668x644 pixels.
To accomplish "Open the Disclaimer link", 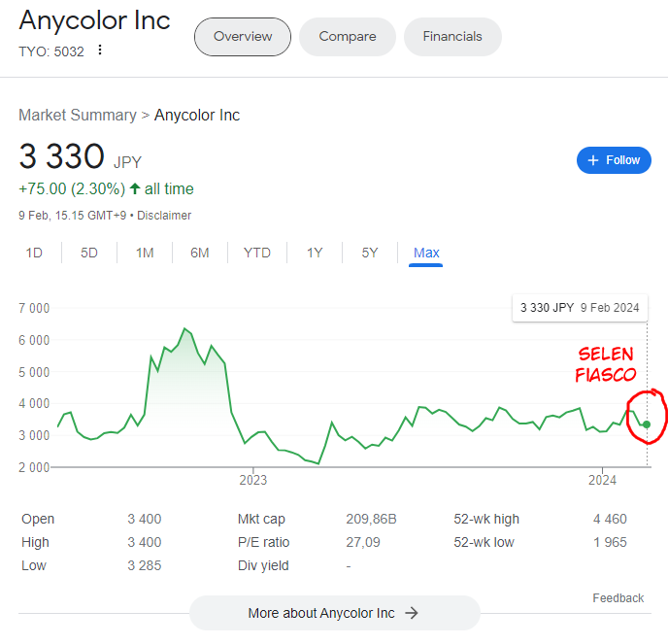I will coord(164,216).
